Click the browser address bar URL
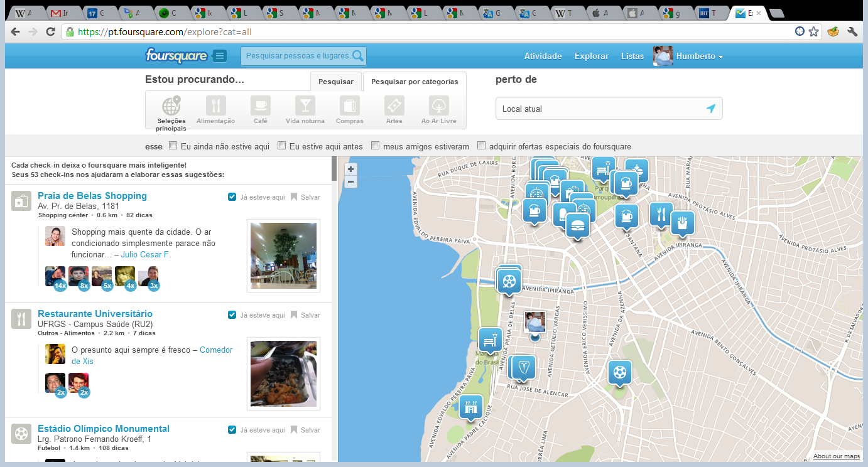 pos(165,31)
